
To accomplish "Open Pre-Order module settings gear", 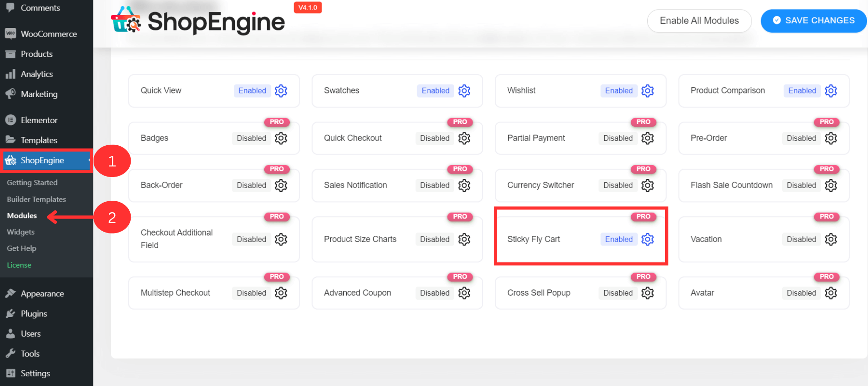I will (831, 138).
